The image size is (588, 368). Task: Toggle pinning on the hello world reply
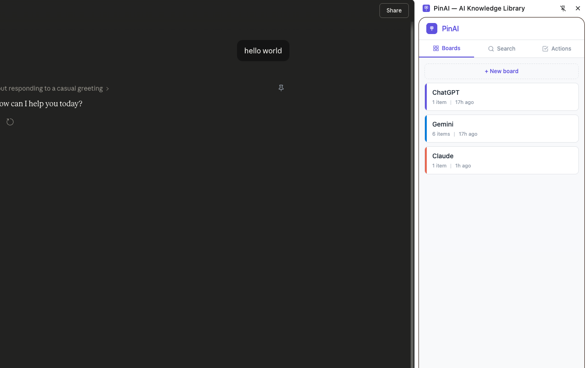(x=281, y=87)
